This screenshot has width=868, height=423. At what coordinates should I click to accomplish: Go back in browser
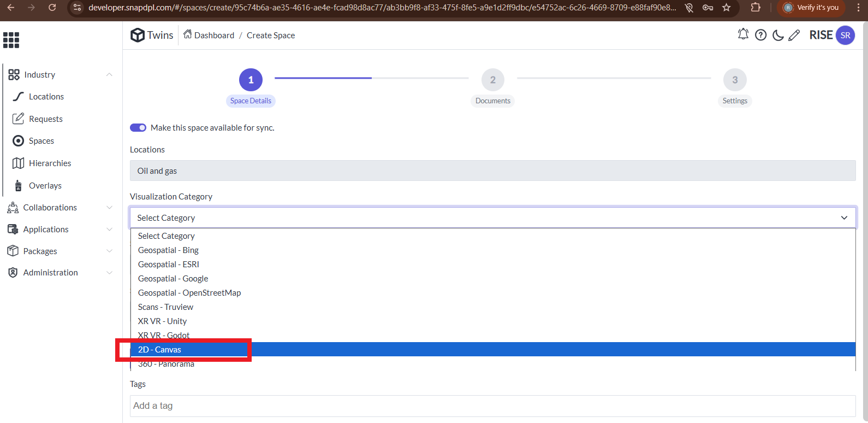(x=11, y=8)
